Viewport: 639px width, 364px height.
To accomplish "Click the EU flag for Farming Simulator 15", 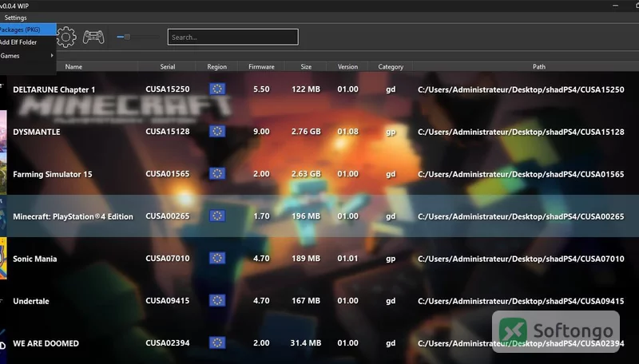I will 217,173.
